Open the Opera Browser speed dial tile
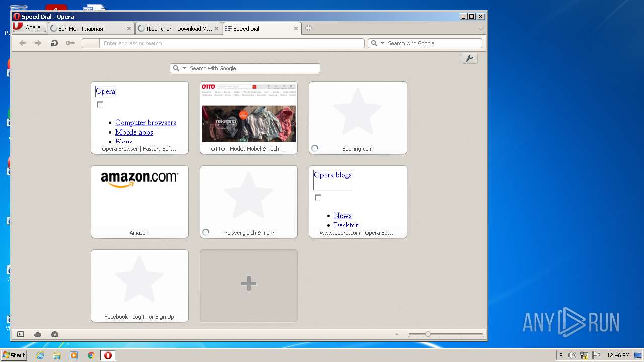This screenshot has height=362, width=644. tap(139, 118)
